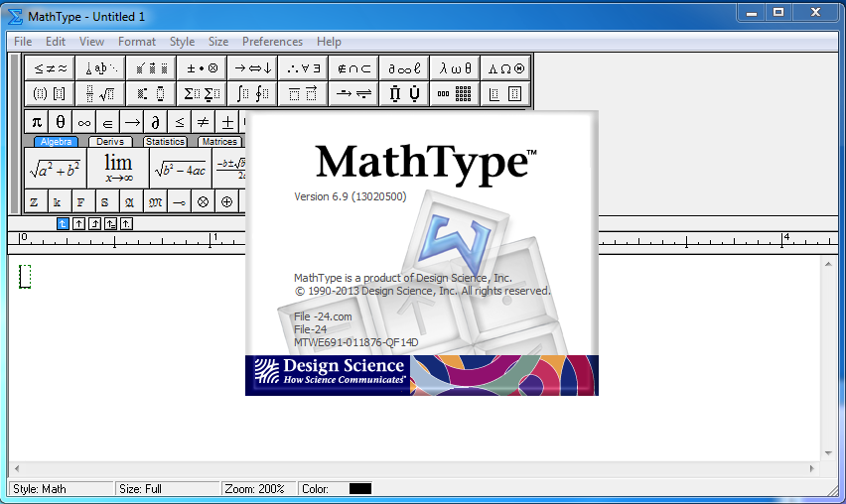Select the right-aligned tab stop button
The width and height of the screenshot is (846, 504).
click(95, 223)
